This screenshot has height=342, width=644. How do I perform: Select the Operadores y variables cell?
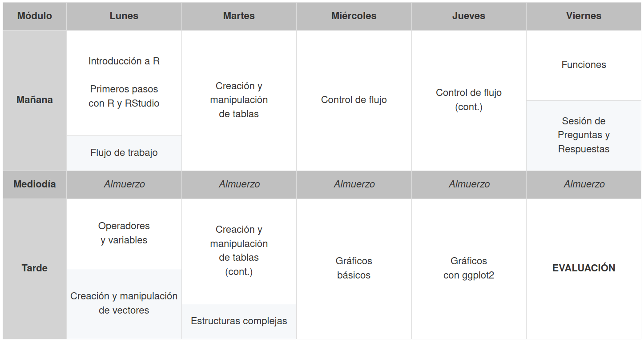click(124, 233)
